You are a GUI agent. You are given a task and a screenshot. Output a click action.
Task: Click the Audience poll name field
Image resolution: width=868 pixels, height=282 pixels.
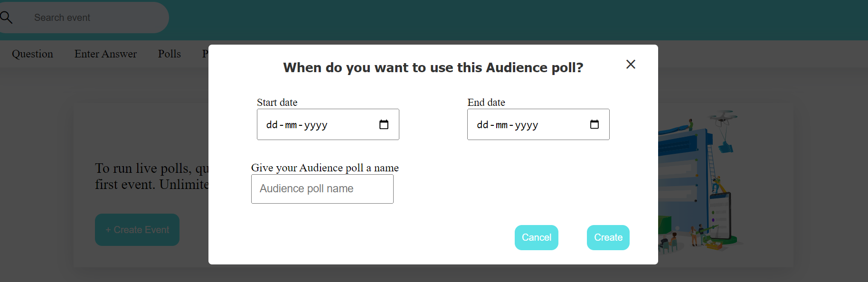pos(322,188)
